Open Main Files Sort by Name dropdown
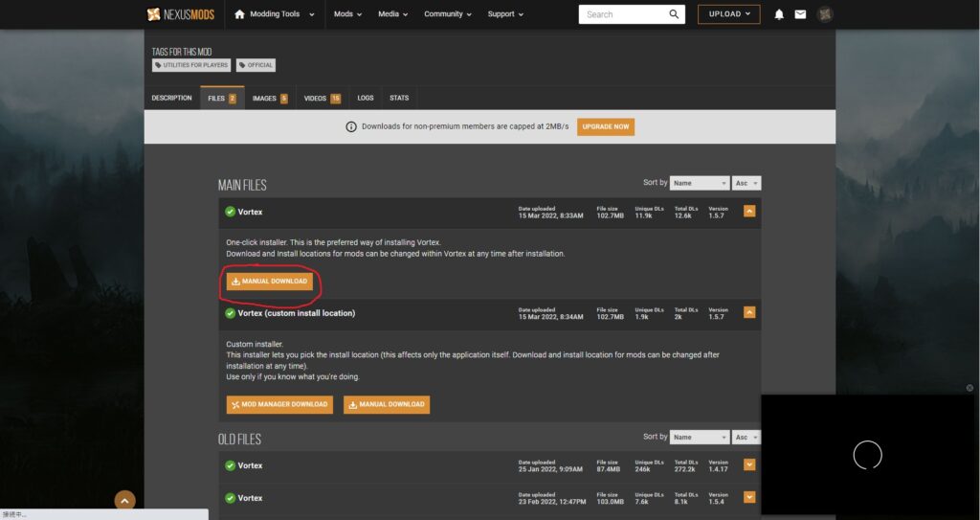Screen dimensions: 980x520 [x=700, y=183]
